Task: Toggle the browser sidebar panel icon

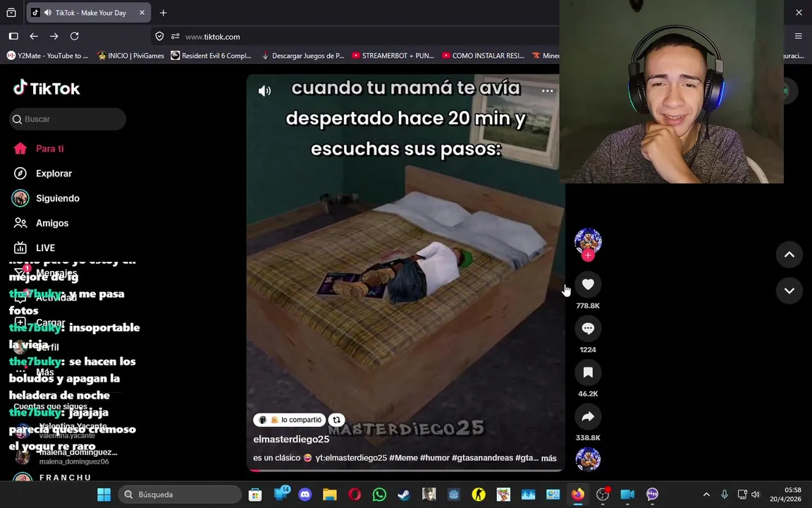Action: (x=13, y=36)
